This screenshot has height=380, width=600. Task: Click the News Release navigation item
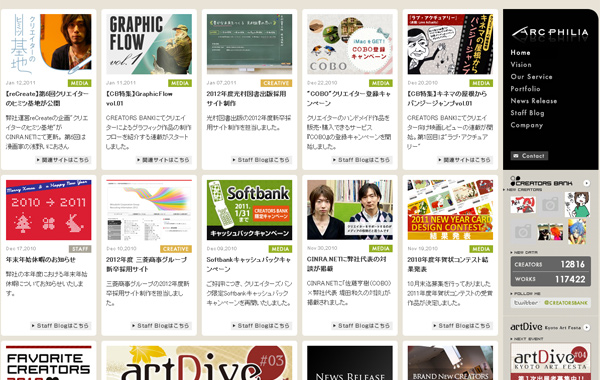coord(534,101)
